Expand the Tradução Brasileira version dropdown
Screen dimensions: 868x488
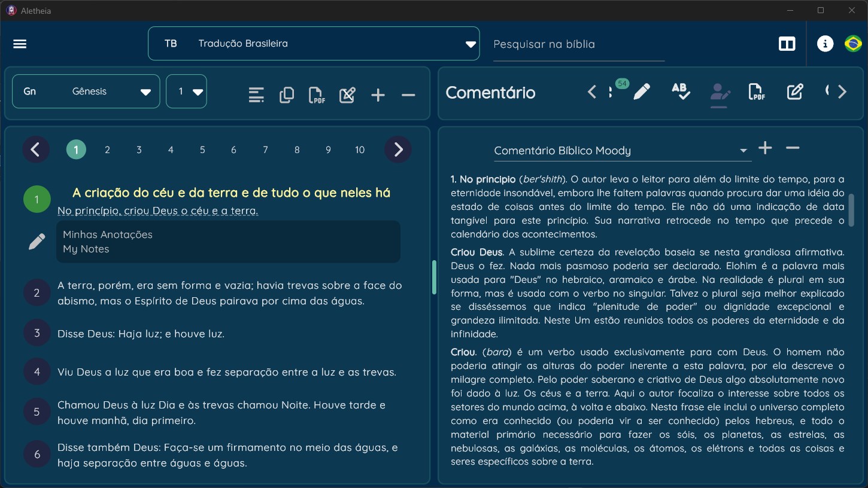point(314,44)
